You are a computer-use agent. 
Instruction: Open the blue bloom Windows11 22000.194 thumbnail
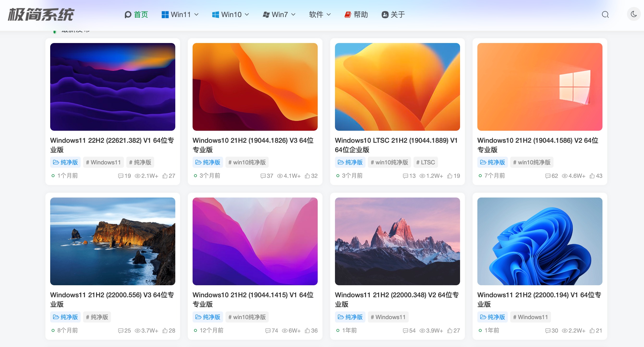pyautogui.click(x=540, y=241)
